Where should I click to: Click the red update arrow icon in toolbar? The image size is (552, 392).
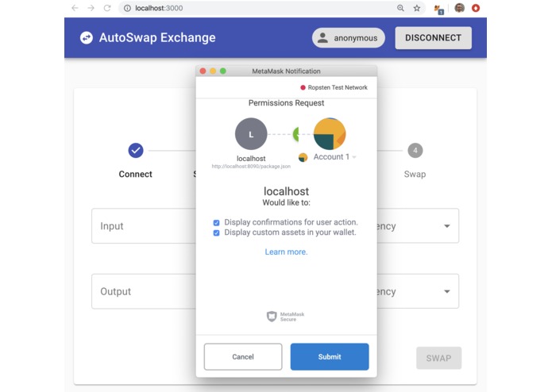(476, 8)
